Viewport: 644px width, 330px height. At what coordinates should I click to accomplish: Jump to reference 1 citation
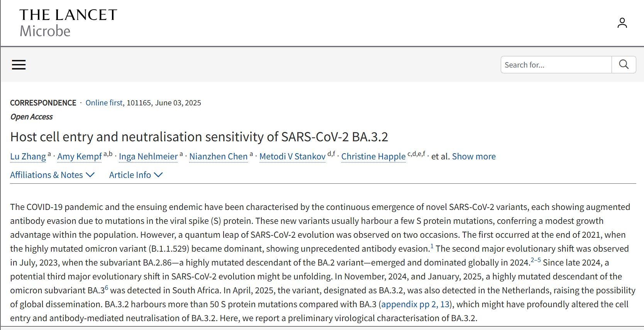coord(432,246)
